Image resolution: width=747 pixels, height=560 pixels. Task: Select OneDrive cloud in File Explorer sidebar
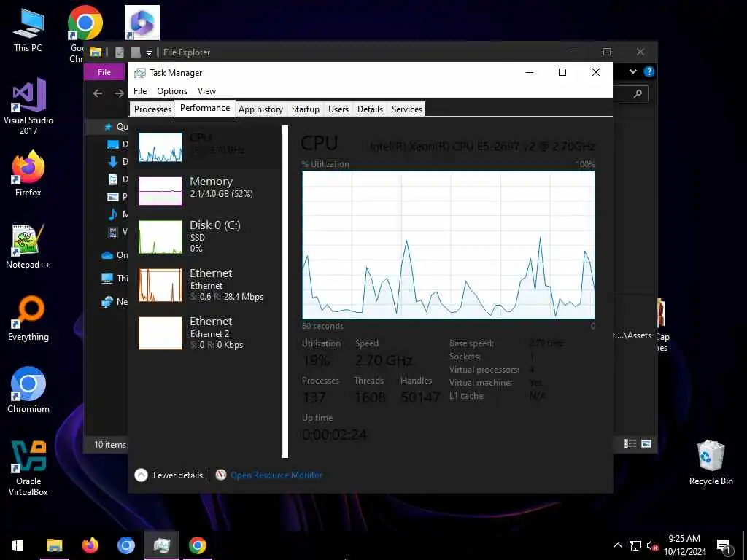click(107, 255)
